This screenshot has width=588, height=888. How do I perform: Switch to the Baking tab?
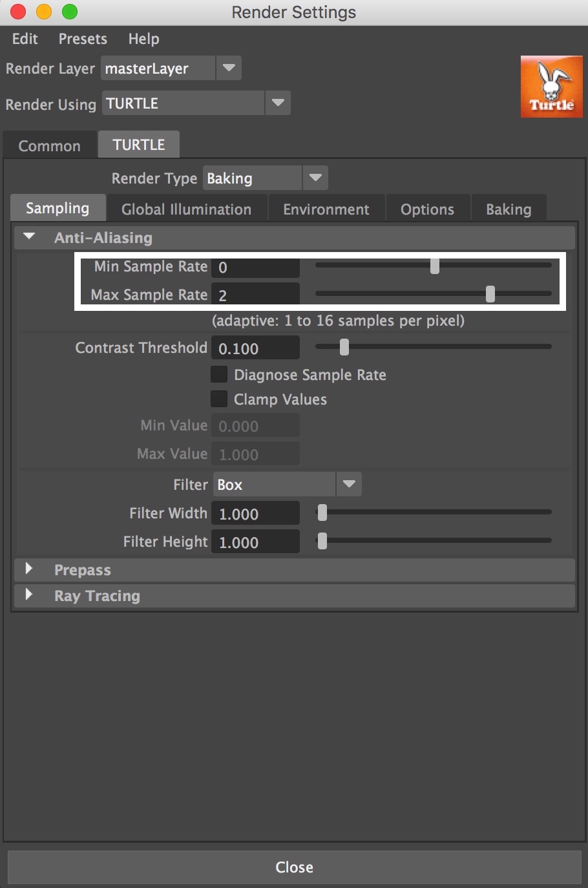(509, 209)
